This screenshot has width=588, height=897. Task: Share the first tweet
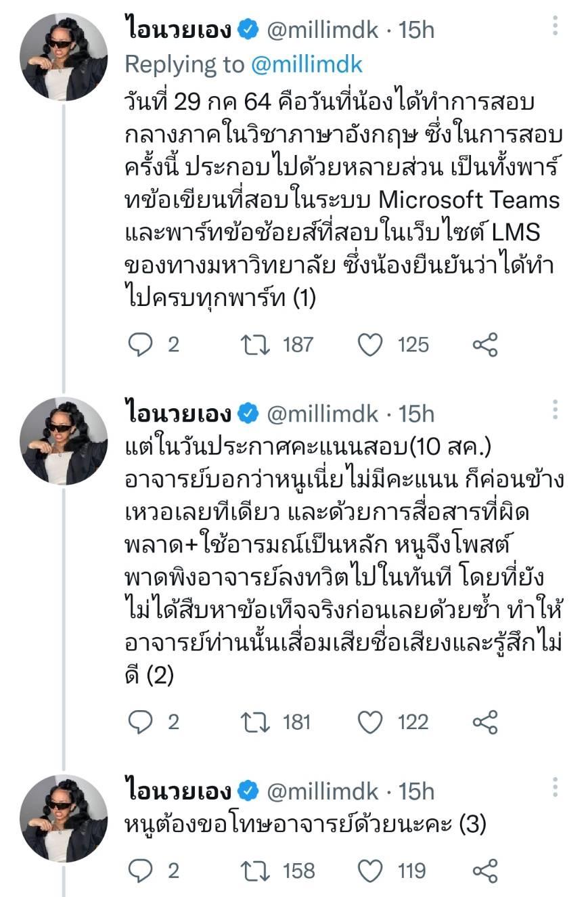point(485,345)
